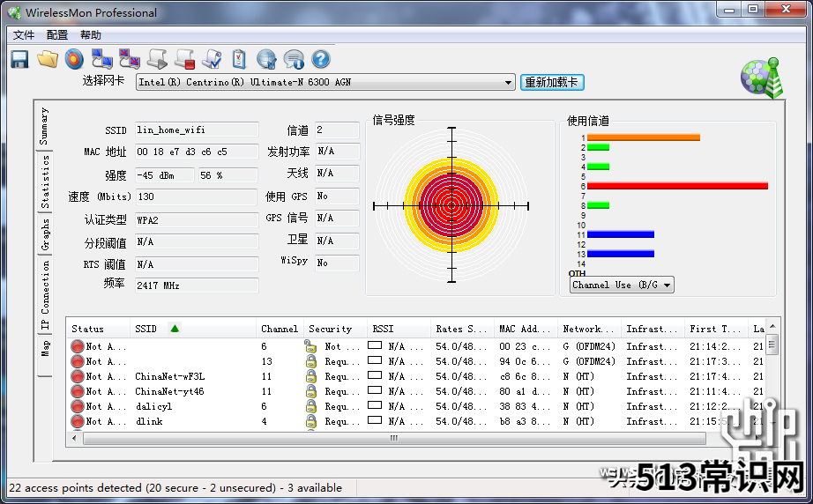Open help with the blue question mark icon
Viewport: 813px width, 504px height.
tap(321, 59)
